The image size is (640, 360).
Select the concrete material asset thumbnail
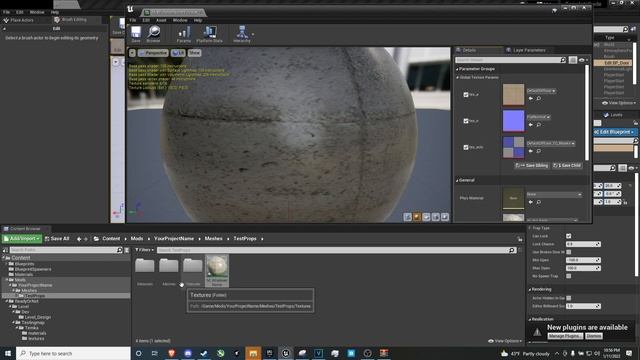pyautogui.click(x=217, y=267)
